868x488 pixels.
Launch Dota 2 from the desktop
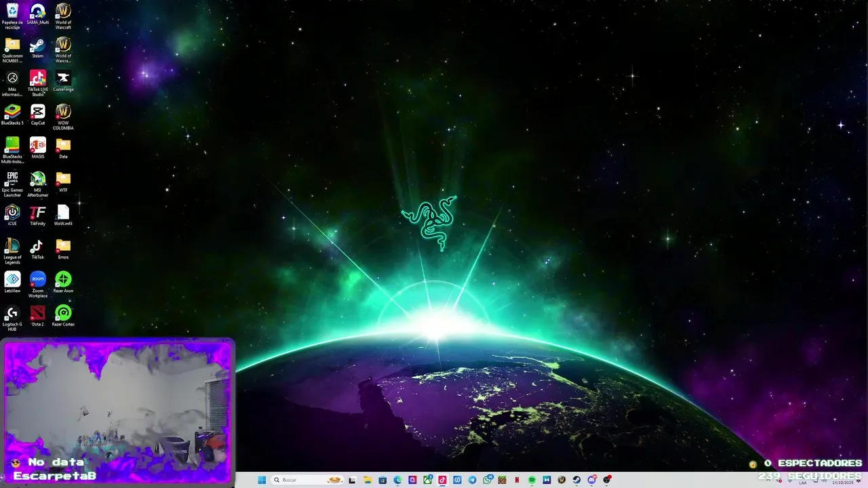(x=38, y=316)
